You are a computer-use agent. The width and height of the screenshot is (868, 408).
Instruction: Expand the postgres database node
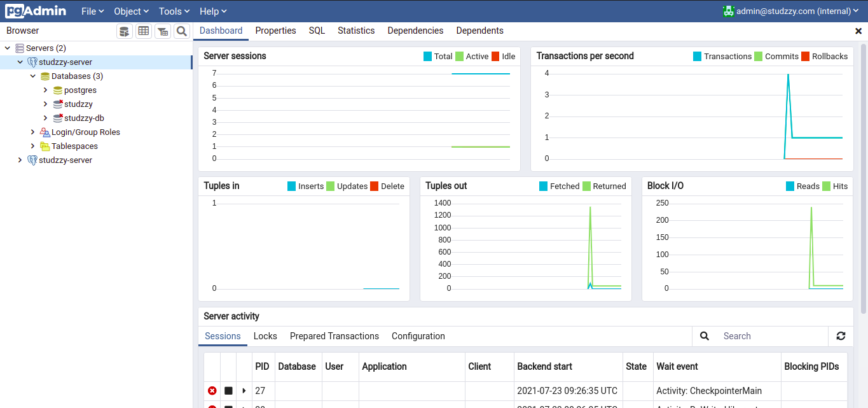[46, 90]
